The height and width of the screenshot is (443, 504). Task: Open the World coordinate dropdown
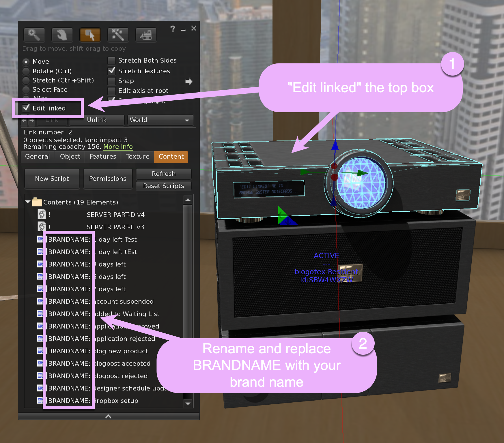click(x=160, y=120)
